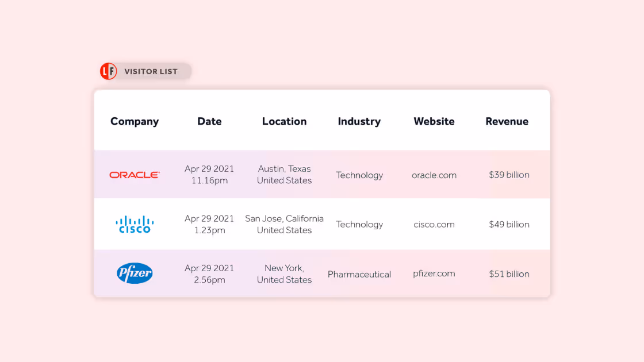
Task: Click Oracle's $39 billion revenue
Action: tap(509, 175)
